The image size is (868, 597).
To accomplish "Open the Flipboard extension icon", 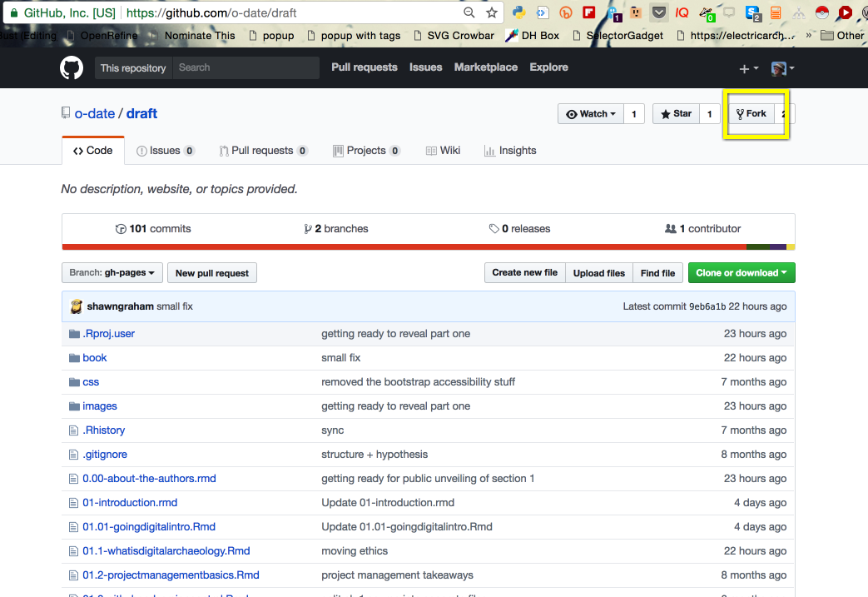I will [589, 12].
